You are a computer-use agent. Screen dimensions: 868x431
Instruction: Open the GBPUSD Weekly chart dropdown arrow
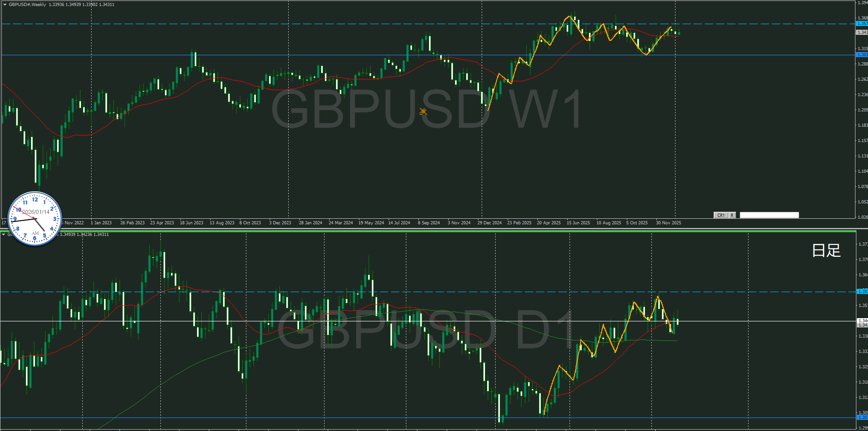pyautogui.click(x=5, y=5)
